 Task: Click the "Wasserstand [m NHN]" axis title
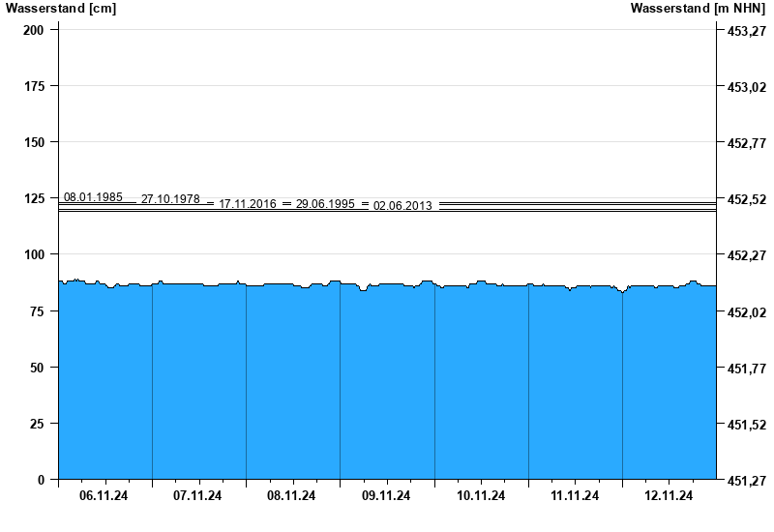[x=699, y=9]
